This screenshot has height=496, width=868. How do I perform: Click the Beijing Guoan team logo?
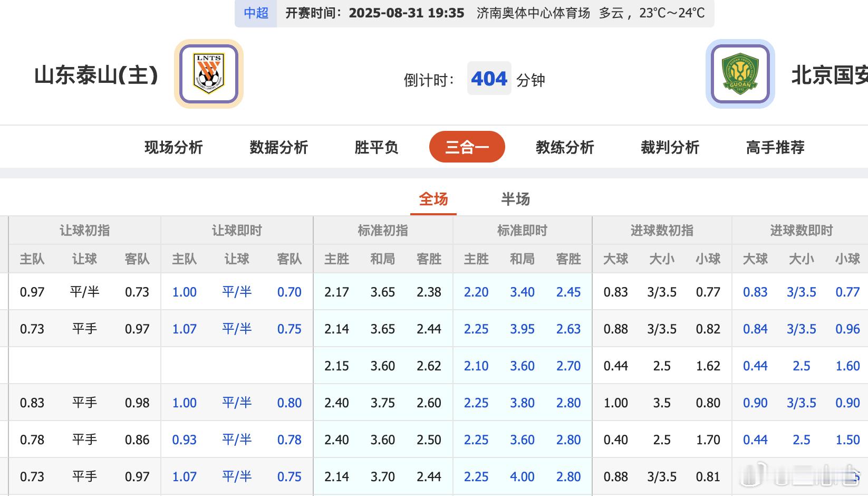740,74
